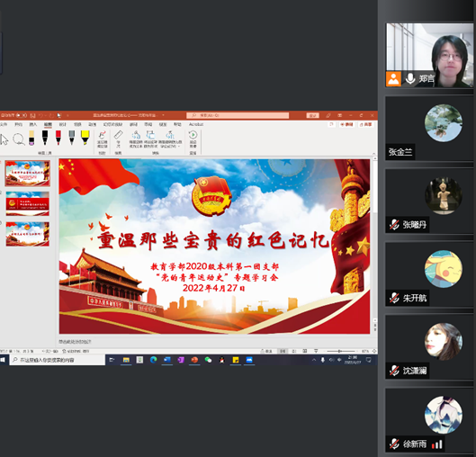Click the microphone icon on 郑言 tile

click(x=410, y=78)
